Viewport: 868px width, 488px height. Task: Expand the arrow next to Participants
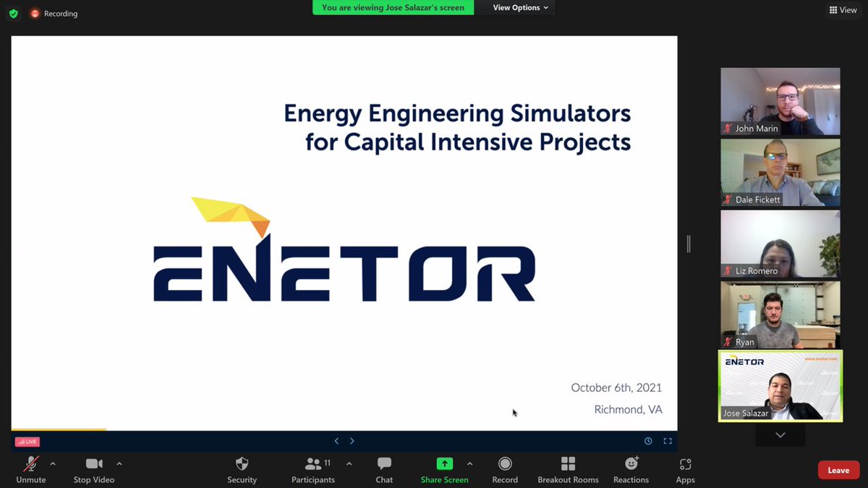[349, 463]
